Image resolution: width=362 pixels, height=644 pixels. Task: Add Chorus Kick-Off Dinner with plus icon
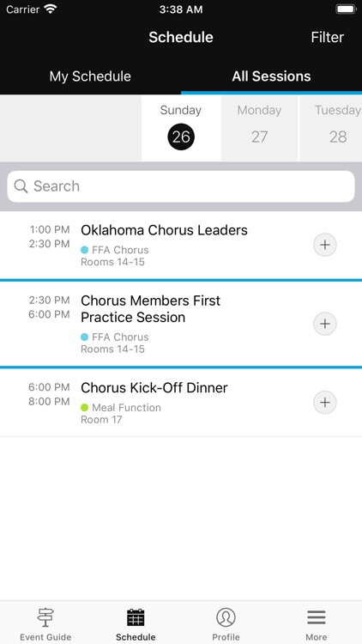coord(324,402)
